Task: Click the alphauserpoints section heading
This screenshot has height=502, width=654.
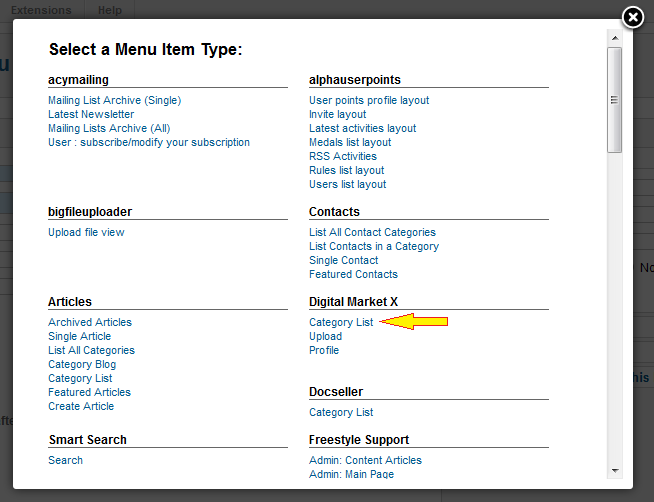Action: click(355, 80)
